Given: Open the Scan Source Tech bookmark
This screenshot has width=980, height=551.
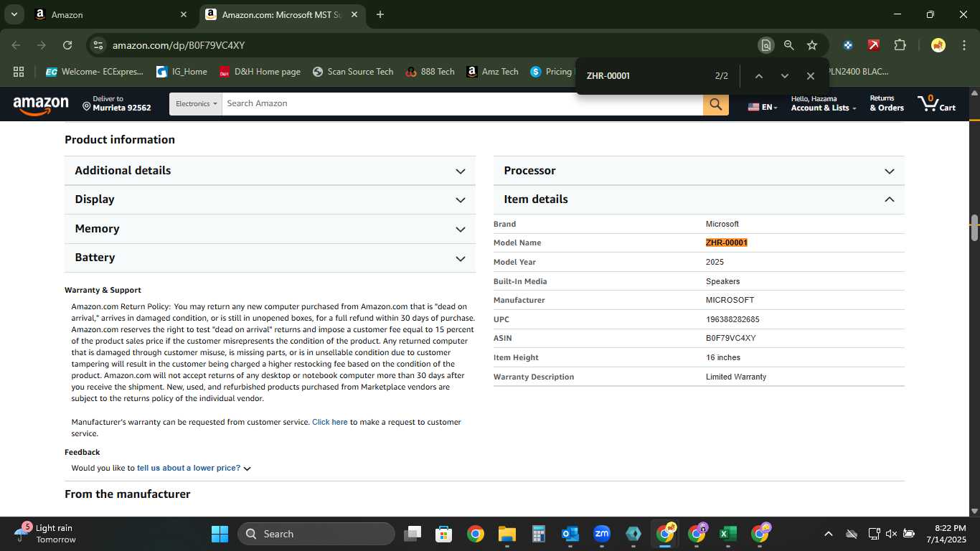Looking at the screenshot, I should (353, 72).
